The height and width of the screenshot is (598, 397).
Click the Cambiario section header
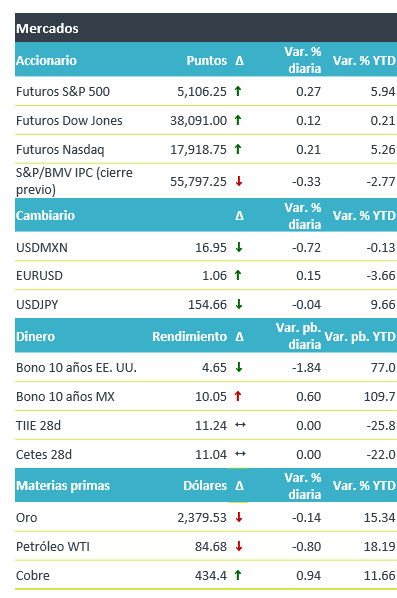pos(45,215)
